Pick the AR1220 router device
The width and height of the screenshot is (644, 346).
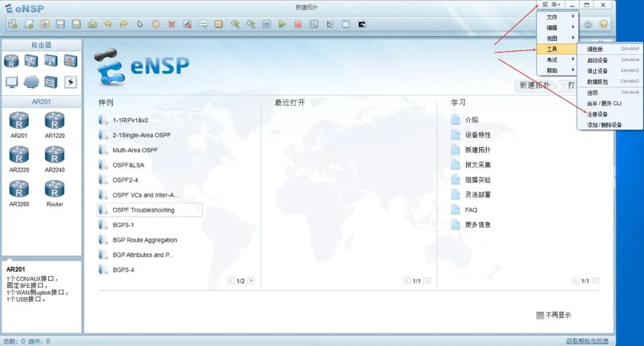55,125
